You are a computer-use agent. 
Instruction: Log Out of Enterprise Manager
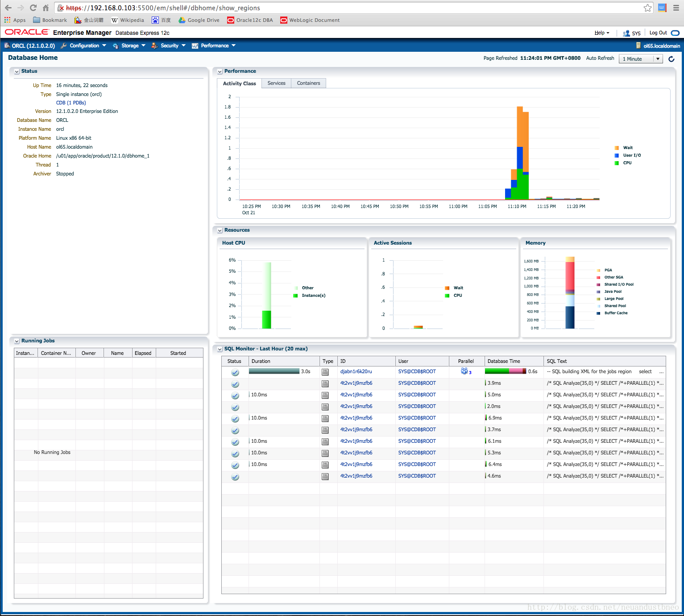pyautogui.click(x=658, y=33)
